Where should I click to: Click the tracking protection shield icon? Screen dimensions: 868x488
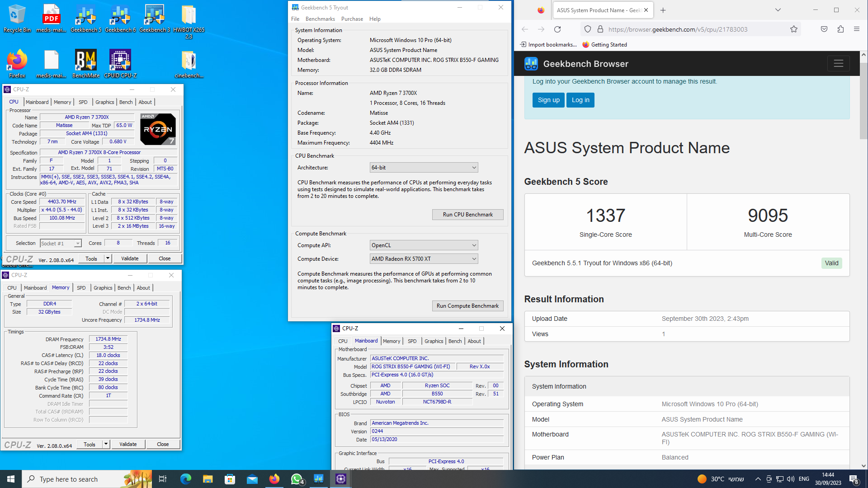(588, 29)
